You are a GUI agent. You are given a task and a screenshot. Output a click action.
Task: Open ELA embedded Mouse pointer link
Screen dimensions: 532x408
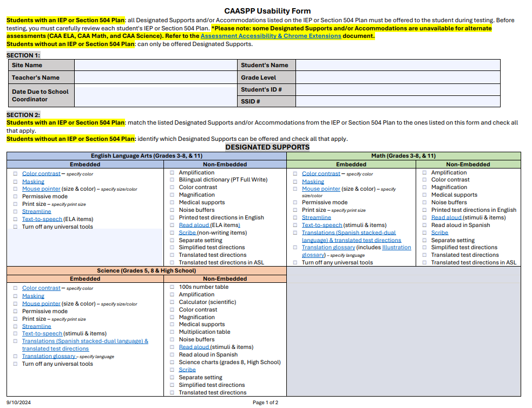click(x=41, y=189)
